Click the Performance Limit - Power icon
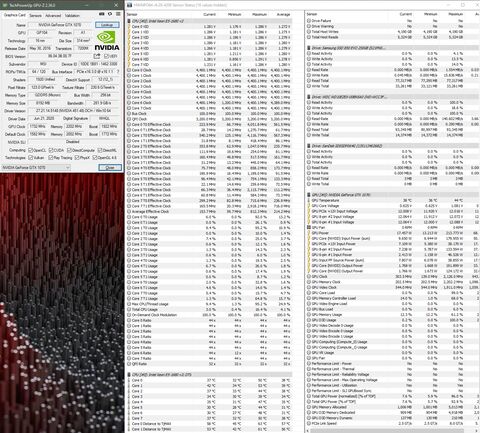Viewport: 480px width, 433px height. click(x=309, y=364)
